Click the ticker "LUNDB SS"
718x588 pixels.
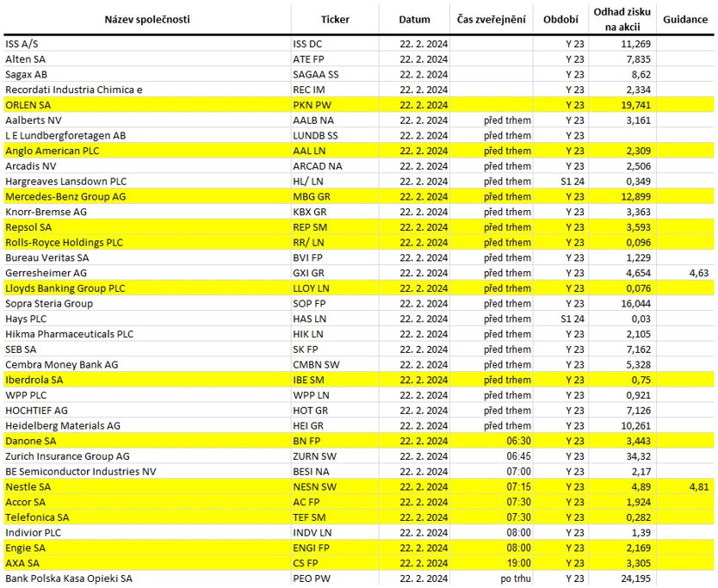tap(315, 135)
